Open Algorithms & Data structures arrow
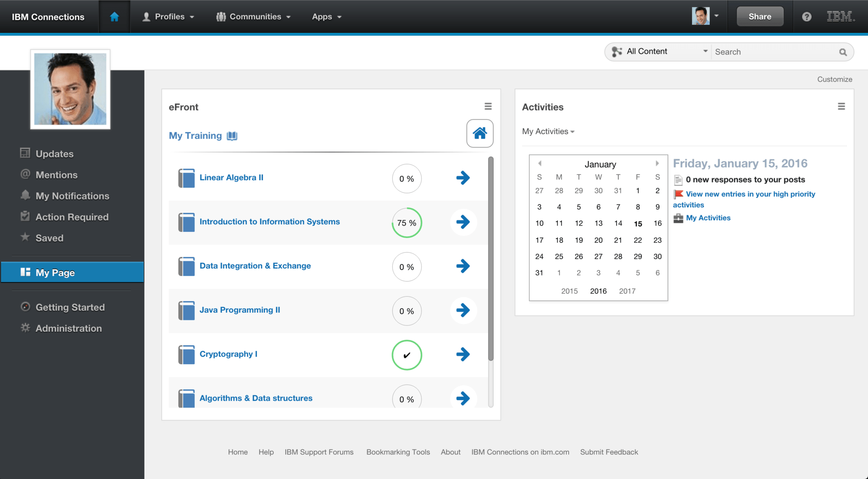868x479 pixels. 463,398
